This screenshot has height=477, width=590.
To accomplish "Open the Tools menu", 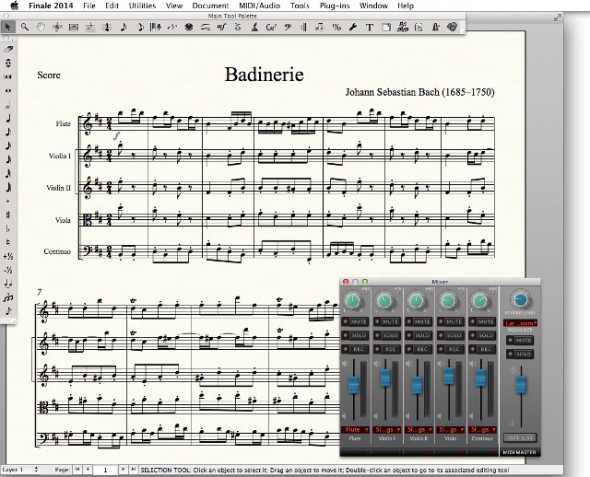I will click(300, 6).
